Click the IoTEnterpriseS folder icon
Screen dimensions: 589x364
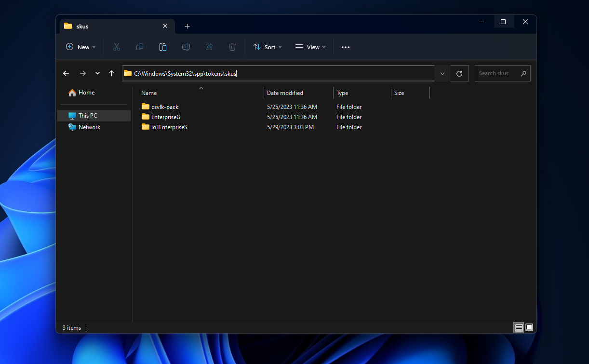146,127
